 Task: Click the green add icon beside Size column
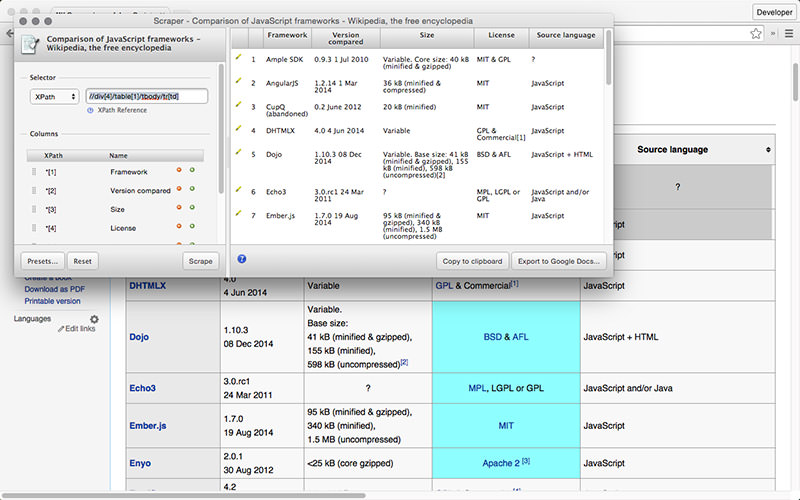192,209
